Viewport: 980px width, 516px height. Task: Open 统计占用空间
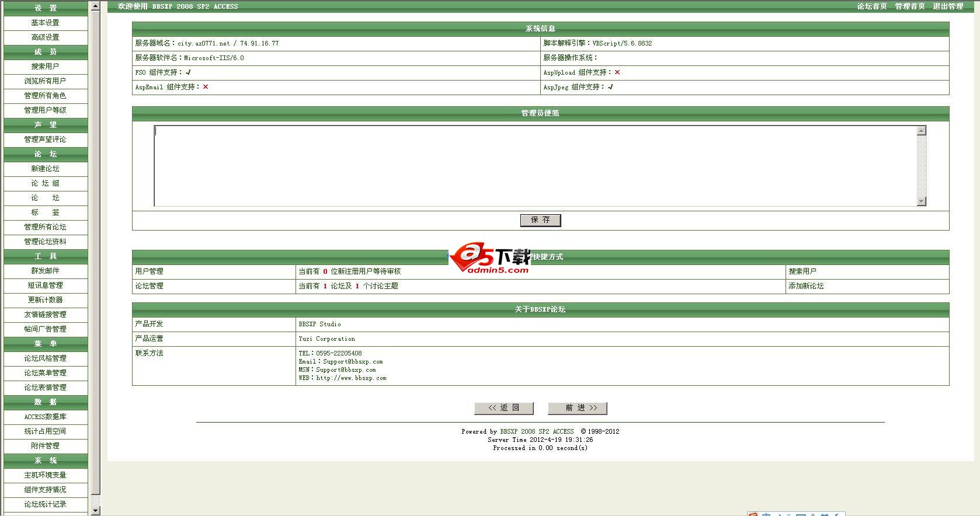45,431
